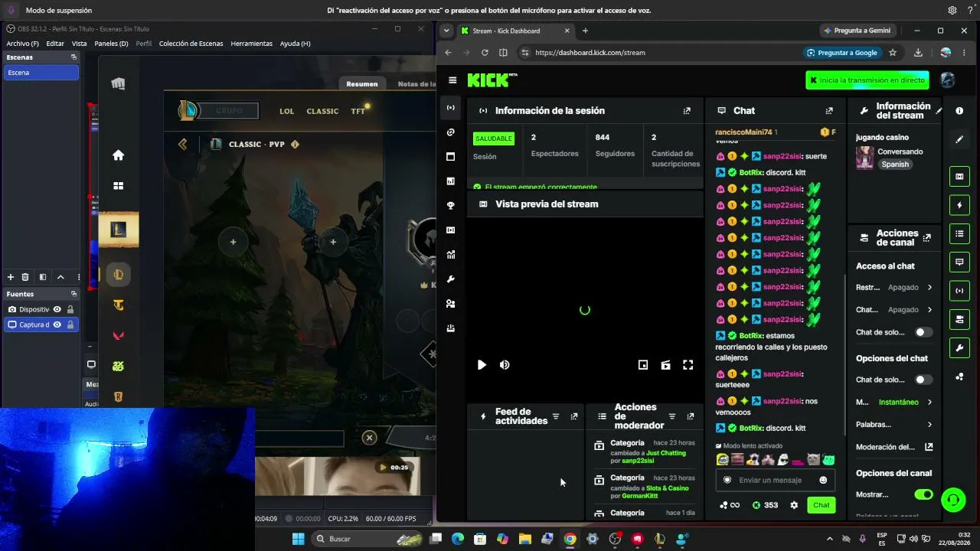Image resolution: width=980 pixels, height=551 pixels.
Task: Go back with the arrow next to CLASSIC · PVP
Action: [x=182, y=144]
